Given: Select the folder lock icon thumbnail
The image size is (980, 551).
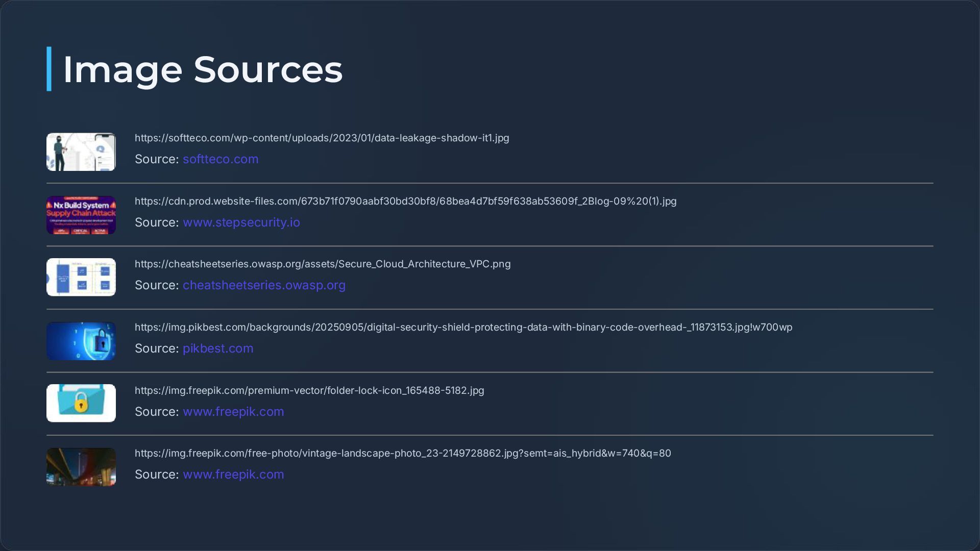Looking at the screenshot, I should click(81, 404).
